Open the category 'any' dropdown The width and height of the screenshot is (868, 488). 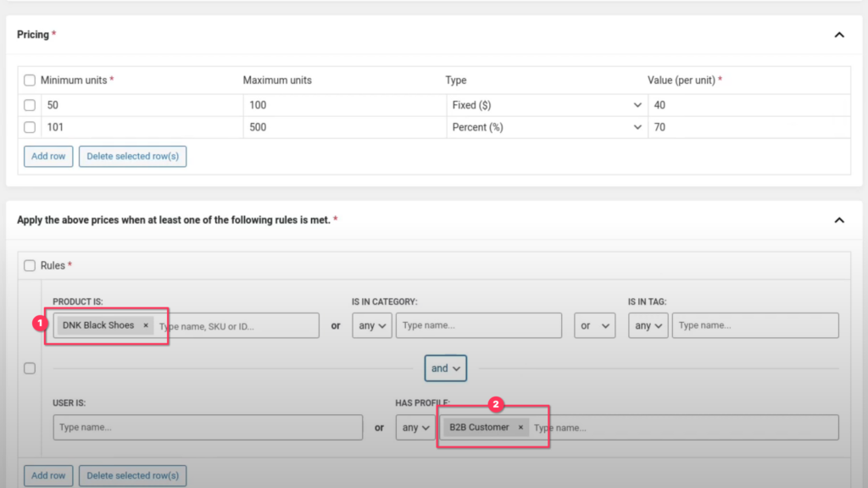372,325
